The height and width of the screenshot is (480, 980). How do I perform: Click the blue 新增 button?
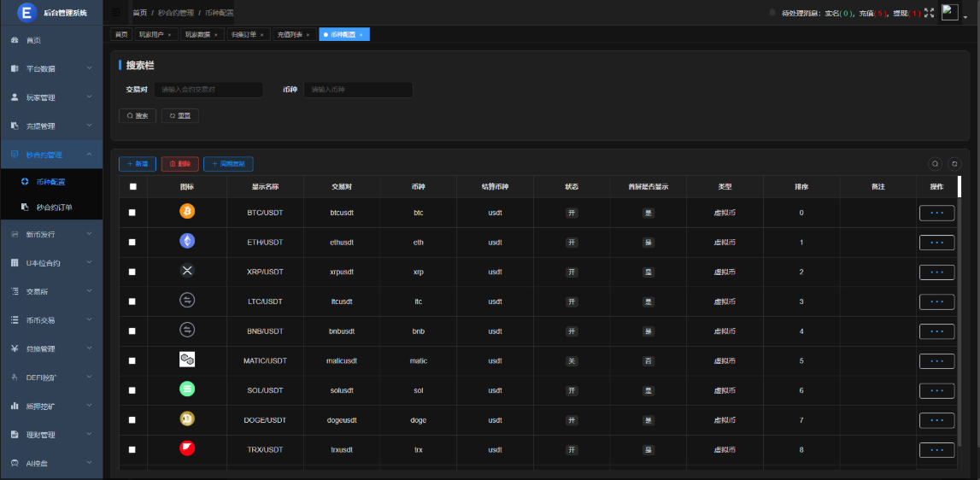pos(137,164)
